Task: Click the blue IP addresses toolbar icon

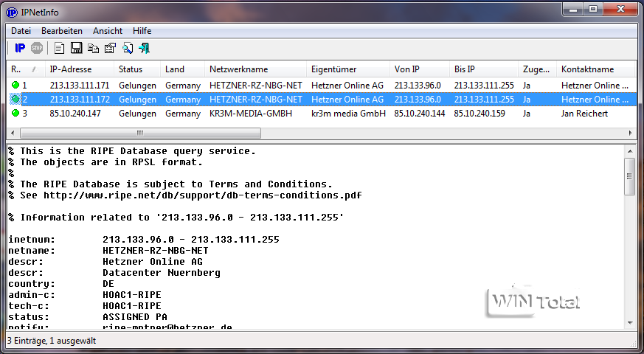Action: tap(20, 49)
